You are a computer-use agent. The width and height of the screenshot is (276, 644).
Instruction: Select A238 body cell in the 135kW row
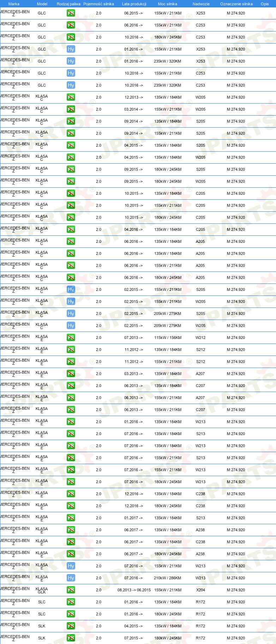(x=200, y=530)
